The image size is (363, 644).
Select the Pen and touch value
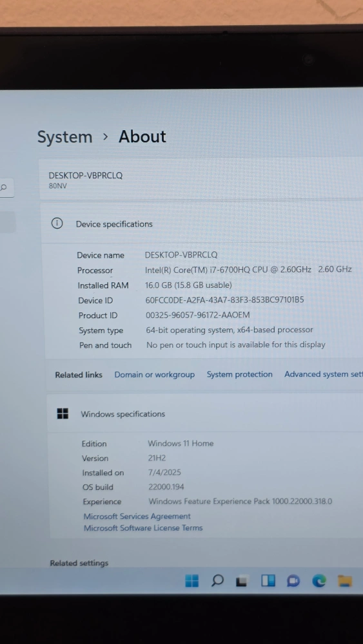coord(236,345)
